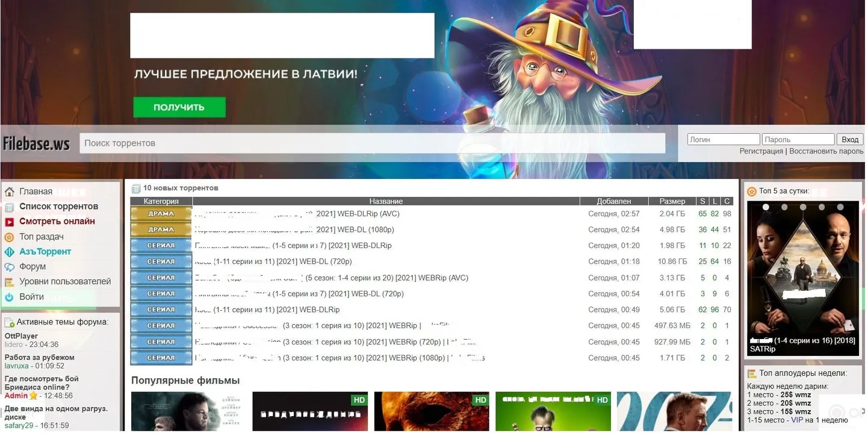Select the fifth slide dot in Top 5 carousel

coord(840,207)
